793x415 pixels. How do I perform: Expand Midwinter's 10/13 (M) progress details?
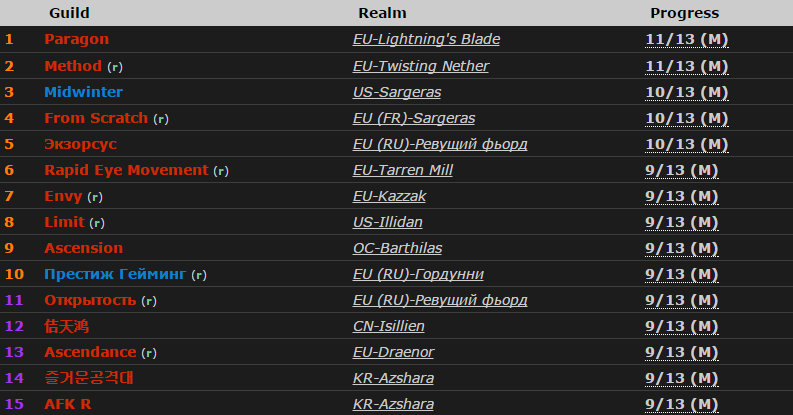coord(686,92)
